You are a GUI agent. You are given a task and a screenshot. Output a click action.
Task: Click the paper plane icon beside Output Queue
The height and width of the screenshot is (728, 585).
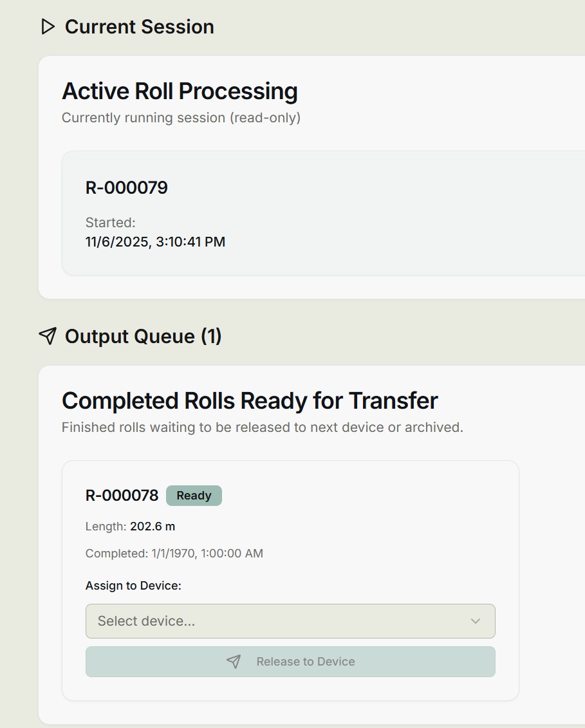(48, 336)
